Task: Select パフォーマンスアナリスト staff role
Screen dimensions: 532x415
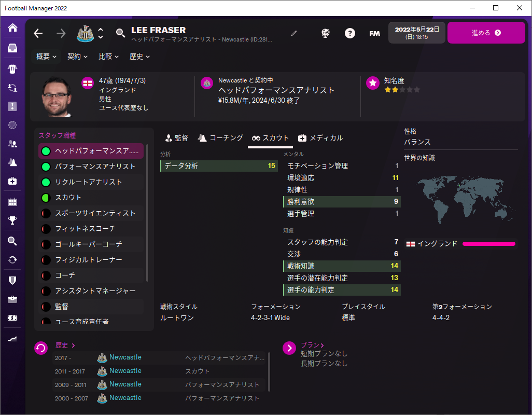Action: pos(91,167)
